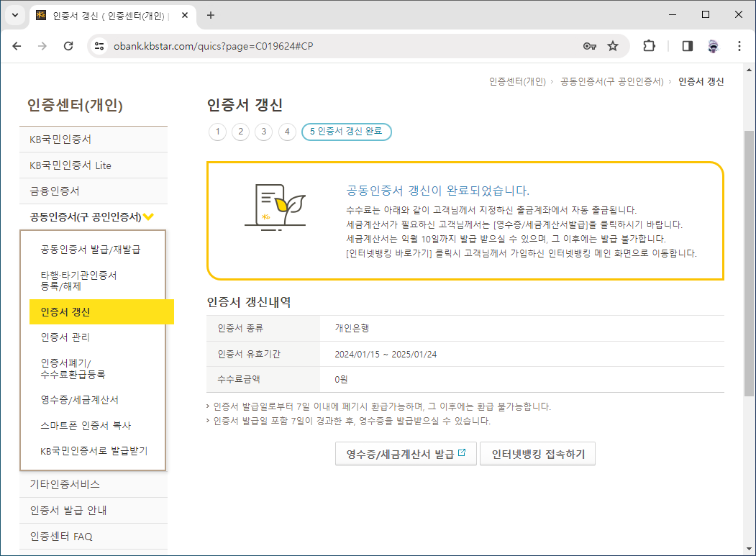Open 영수증/세금계산서 sidebar submenu item
Screen dimensions: 756x556
[x=80, y=400]
